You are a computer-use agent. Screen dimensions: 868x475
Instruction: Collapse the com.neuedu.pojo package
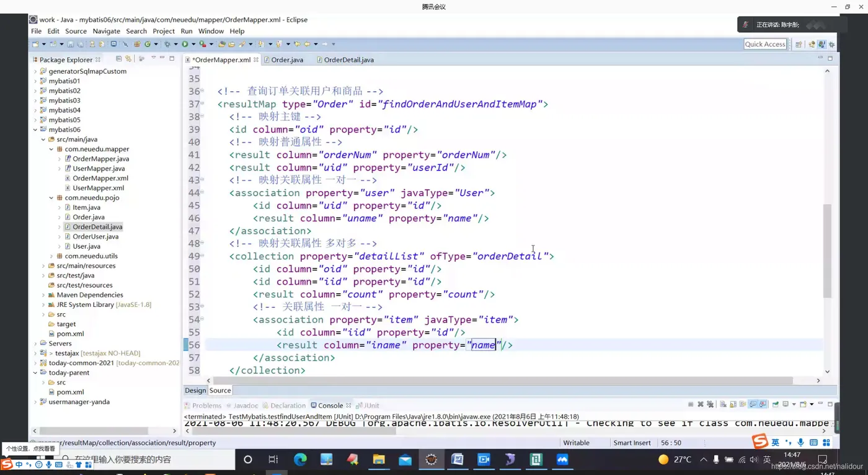(x=51, y=198)
